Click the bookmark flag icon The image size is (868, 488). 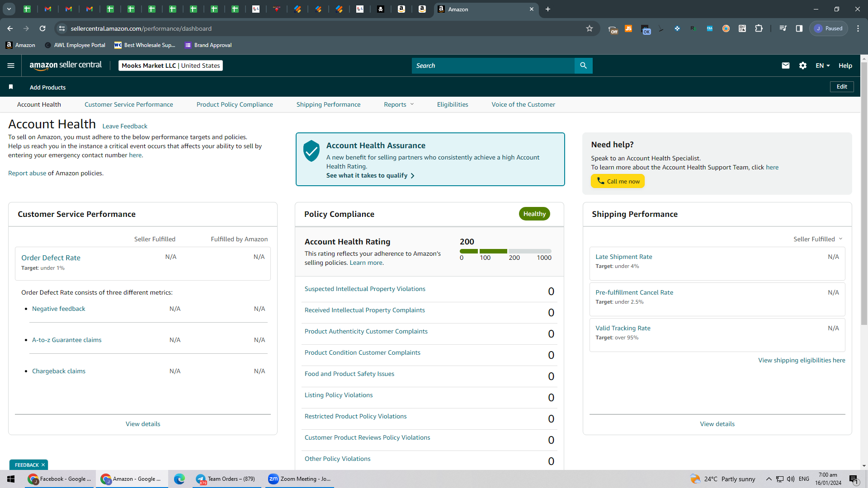11,87
